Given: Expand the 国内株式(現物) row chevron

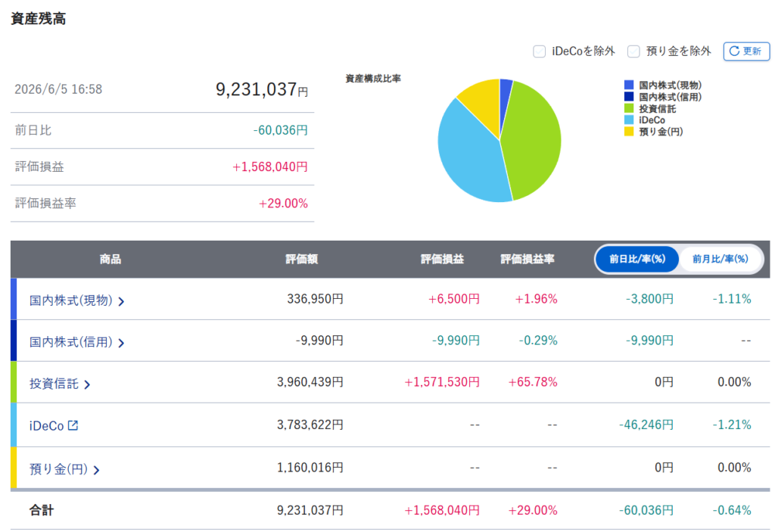Looking at the screenshot, I should (x=121, y=301).
